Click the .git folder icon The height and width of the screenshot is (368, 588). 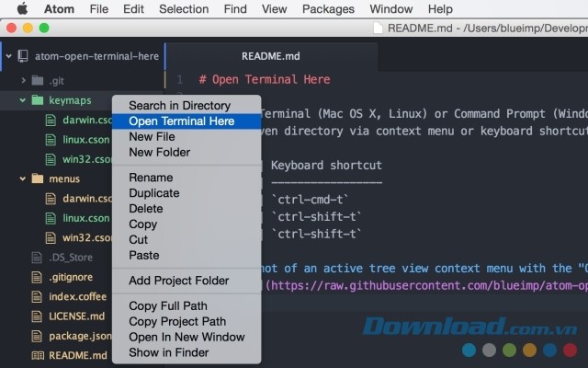(x=37, y=80)
